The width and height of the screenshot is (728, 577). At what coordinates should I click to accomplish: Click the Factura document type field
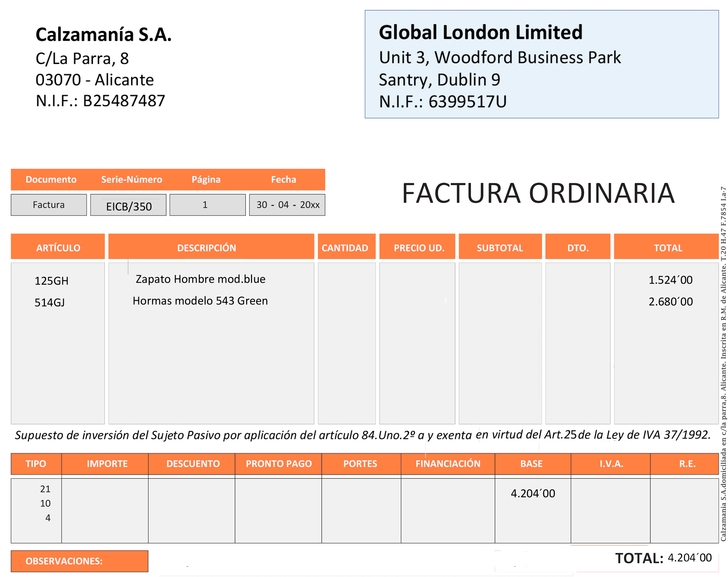pos(49,205)
